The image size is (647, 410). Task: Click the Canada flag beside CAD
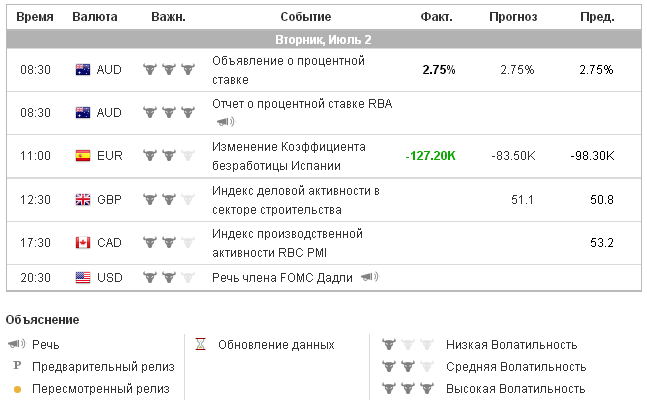point(83,243)
